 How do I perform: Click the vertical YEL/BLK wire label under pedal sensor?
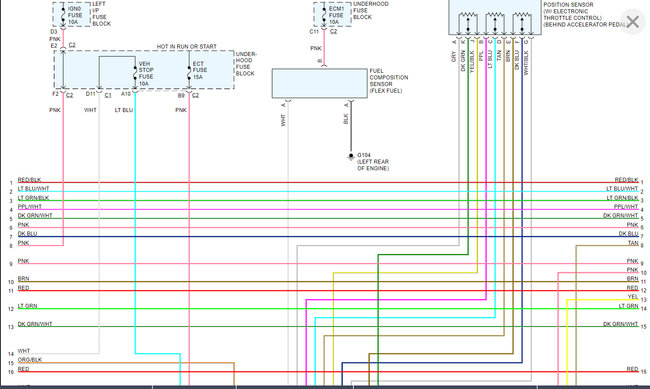point(472,62)
